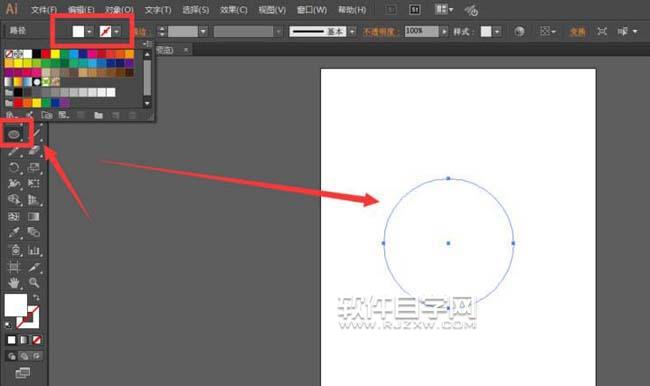
Task: Open the 效果(C) menu
Action: [234, 10]
